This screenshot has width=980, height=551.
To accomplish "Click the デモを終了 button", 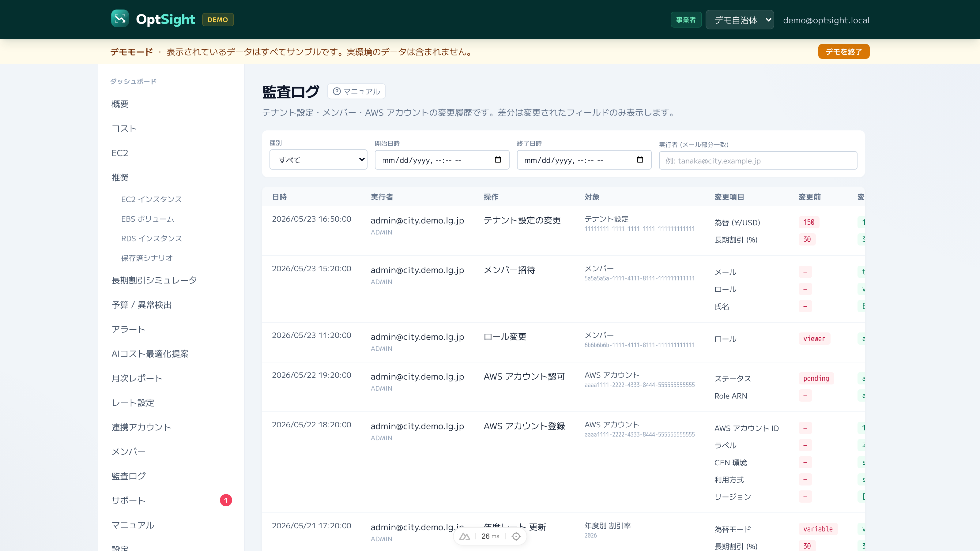I will [x=844, y=52].
